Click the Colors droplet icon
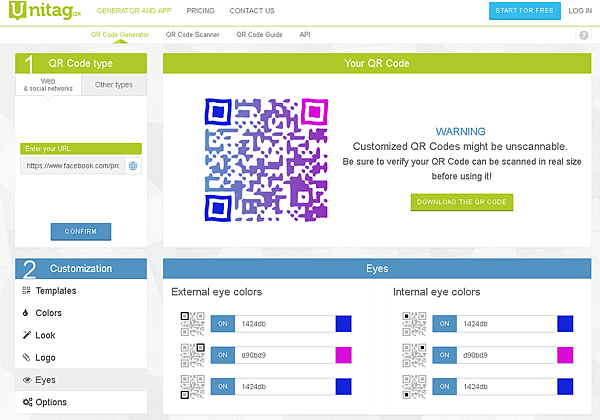Viewport: 600px width, 420px height. [26, 313]
